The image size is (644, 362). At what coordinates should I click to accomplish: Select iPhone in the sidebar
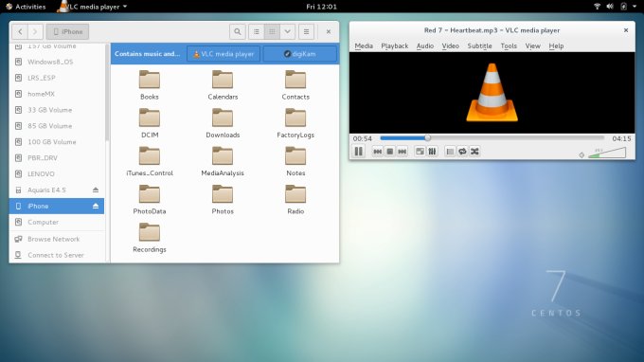click(57, 206)
